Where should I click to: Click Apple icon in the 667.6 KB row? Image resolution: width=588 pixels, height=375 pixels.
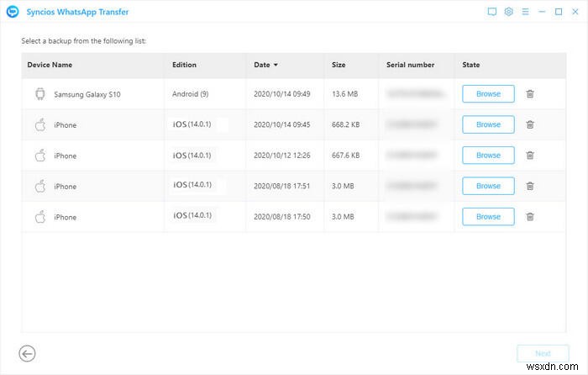click(40, 156)
